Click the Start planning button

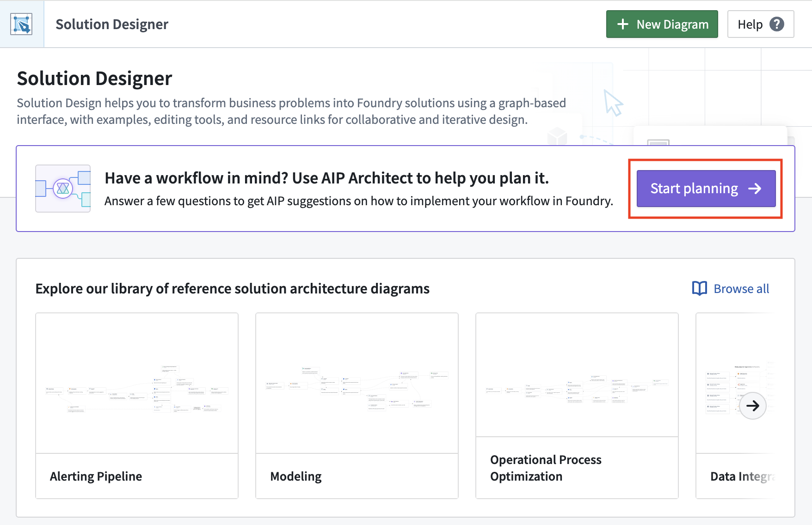[x=706, y=189]
